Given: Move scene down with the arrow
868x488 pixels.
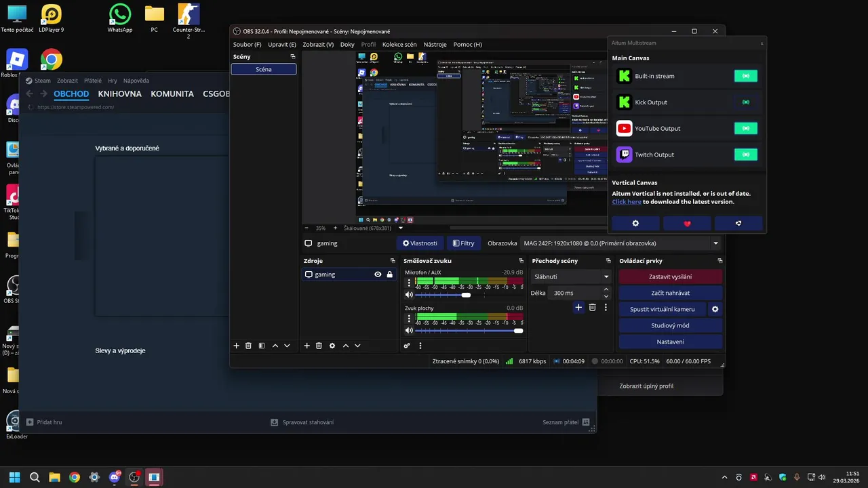Looking at the screenshot, I should [x=287, y=346].
